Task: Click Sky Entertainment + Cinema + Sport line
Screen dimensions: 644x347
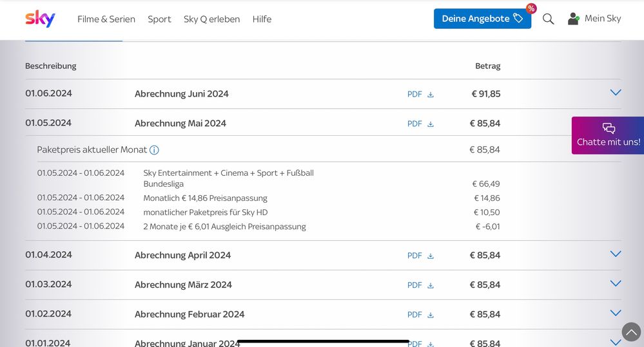Action: pyautogui.click(x=228, y=178)
